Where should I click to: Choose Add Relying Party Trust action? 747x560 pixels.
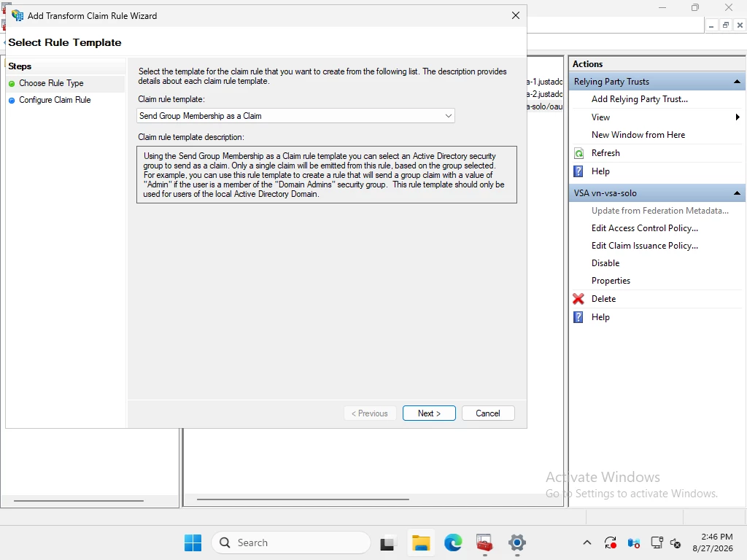[639, 99]
